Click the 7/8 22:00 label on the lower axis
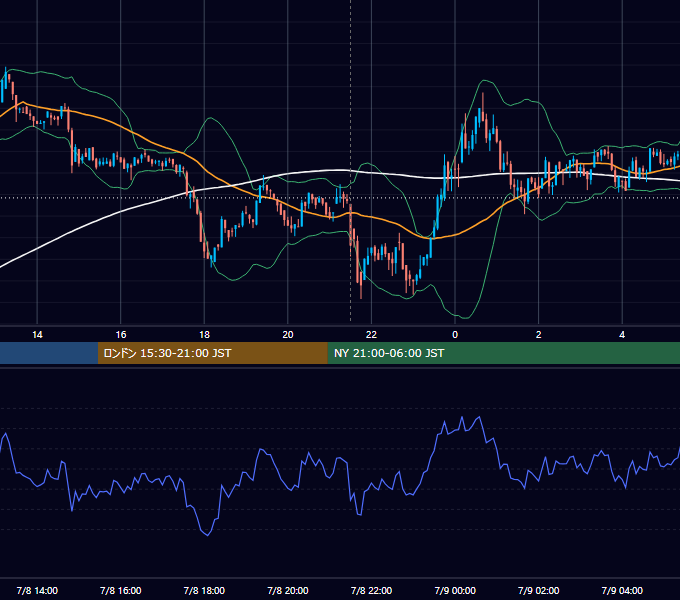680x600 pixels. pos(371,590)
